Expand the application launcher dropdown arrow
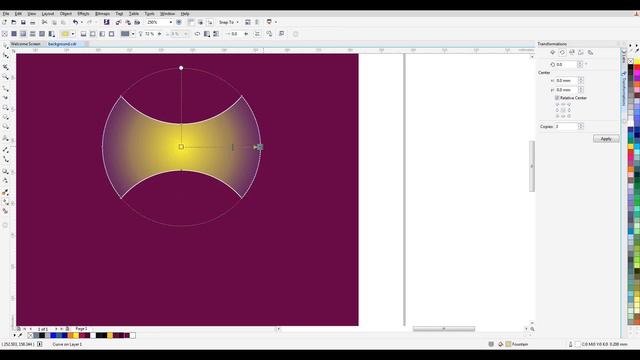The image size is (640, 360). click(x=276, y=22)
